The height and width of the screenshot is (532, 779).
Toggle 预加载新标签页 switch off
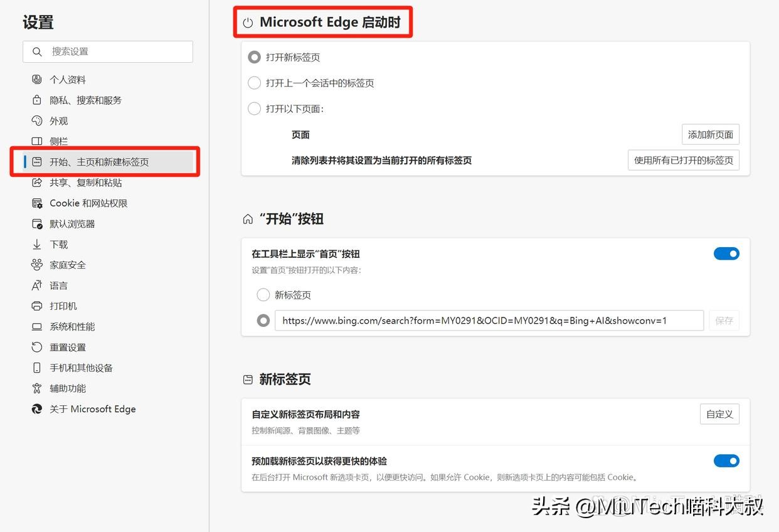coord(726,461)
